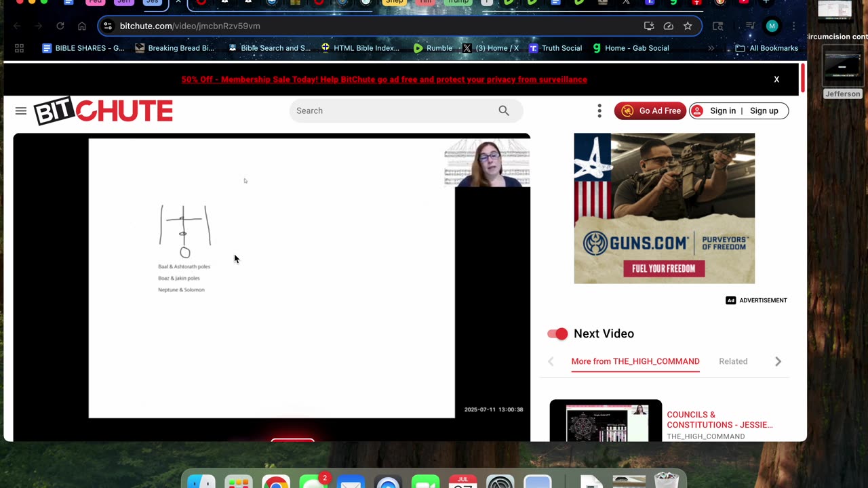The height and width of the screenshot is (488, 868).
Task: Reload the current page
Action: pos(60,26)
